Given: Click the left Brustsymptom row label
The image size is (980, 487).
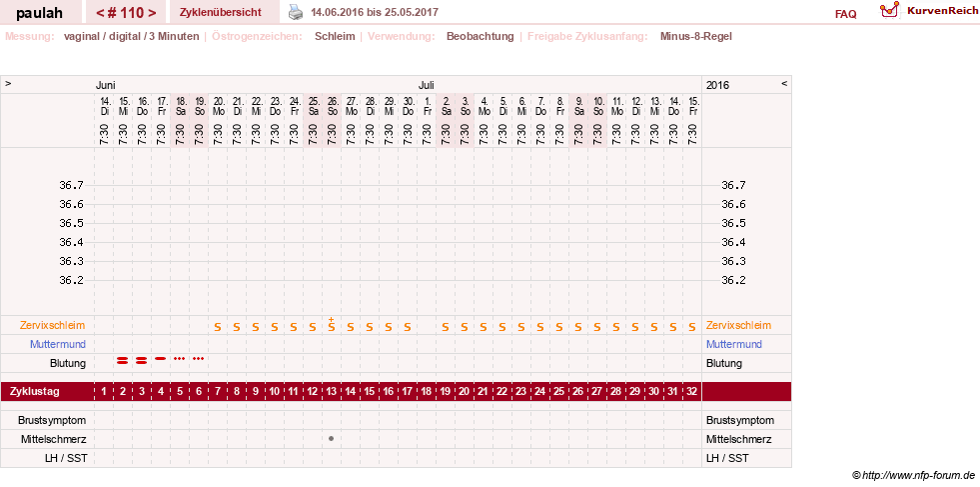Looking at the screenshot, I should (52, 420).
